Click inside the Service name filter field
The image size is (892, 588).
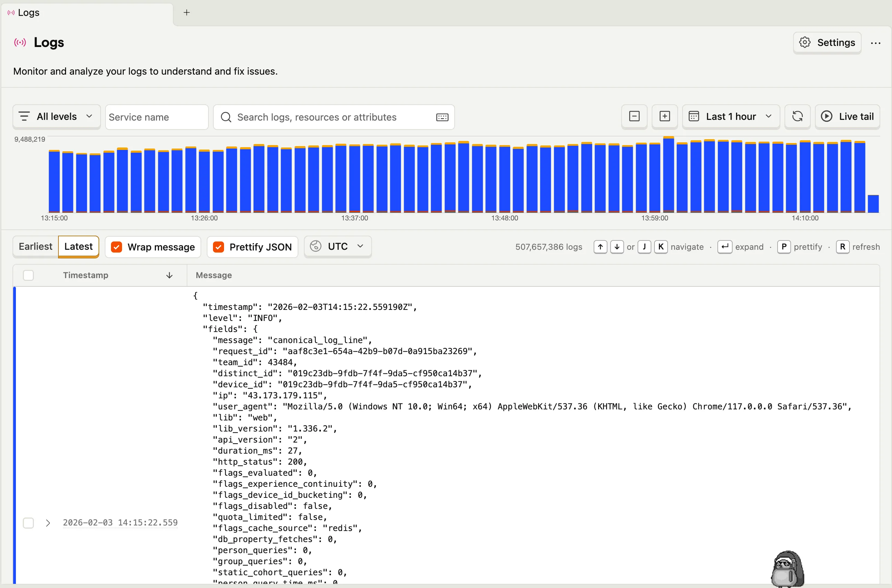coord(157,117)
